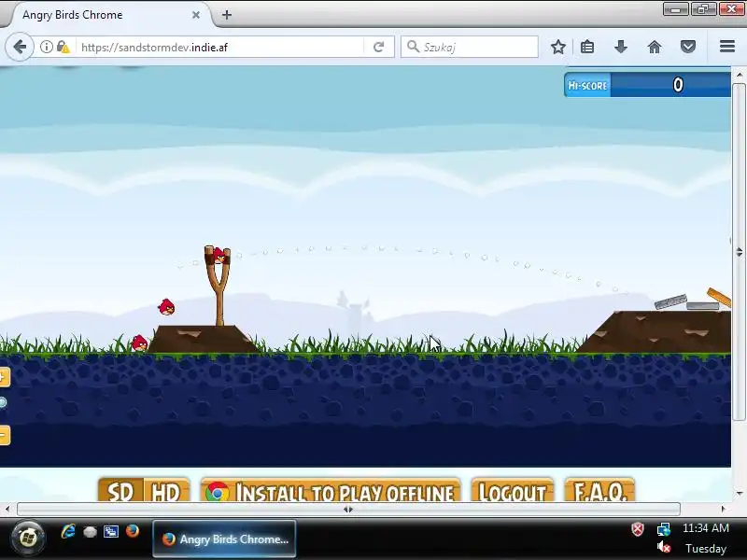The height and width of the screenshot is (560, 747).
Task: Bookmark this page with the star icon
Action: point(557,47)
